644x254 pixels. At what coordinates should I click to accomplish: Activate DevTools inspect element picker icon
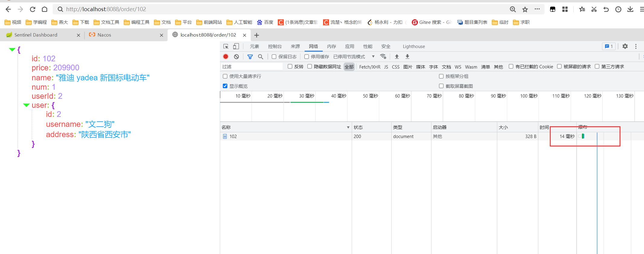coord(226,47)
